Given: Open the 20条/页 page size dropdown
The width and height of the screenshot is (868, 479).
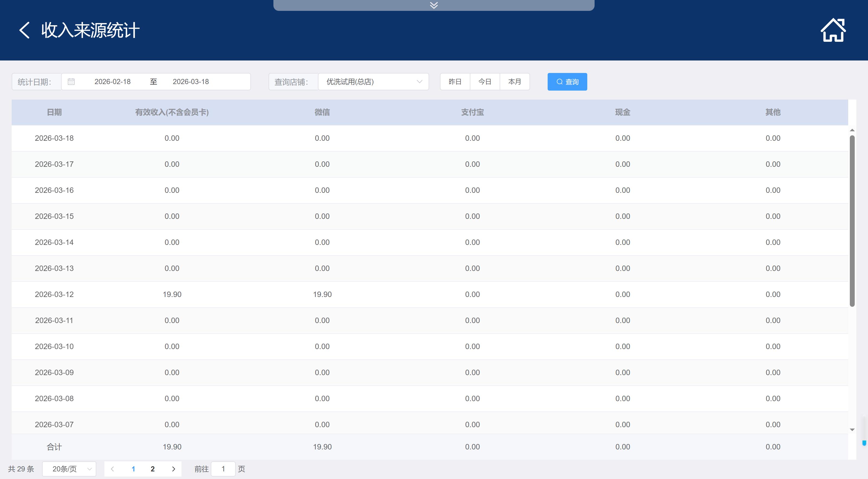Looking at the screenshot, I should click(69, 469).
